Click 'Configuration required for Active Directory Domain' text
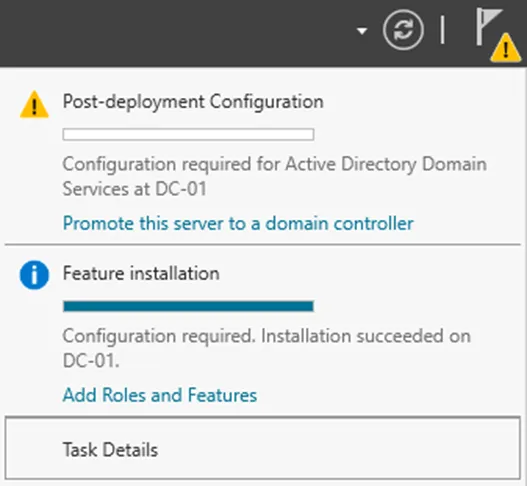This screenshot has height=486, width=527. (x=275, y=164)
